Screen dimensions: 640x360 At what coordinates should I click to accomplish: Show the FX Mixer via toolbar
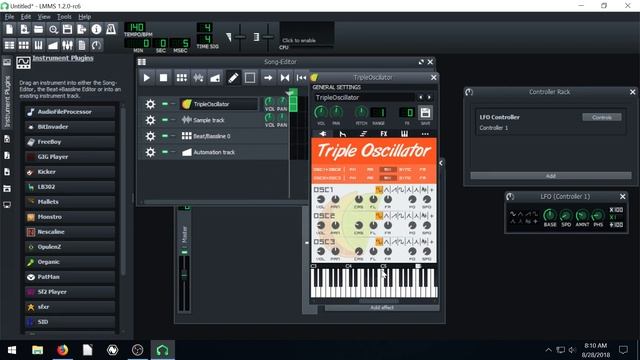tap(67, 45)
